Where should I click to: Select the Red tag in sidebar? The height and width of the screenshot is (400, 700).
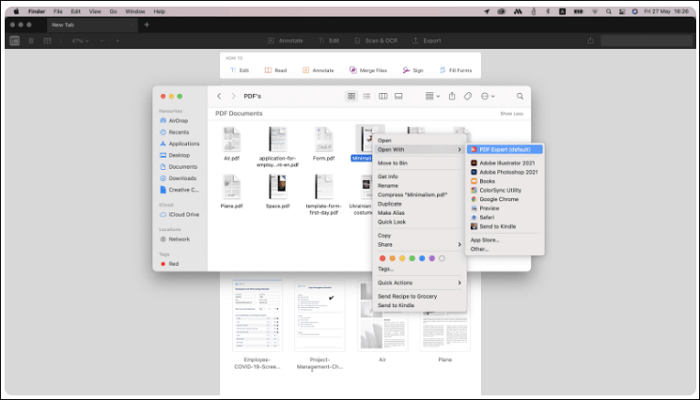[x=169, y=264]
